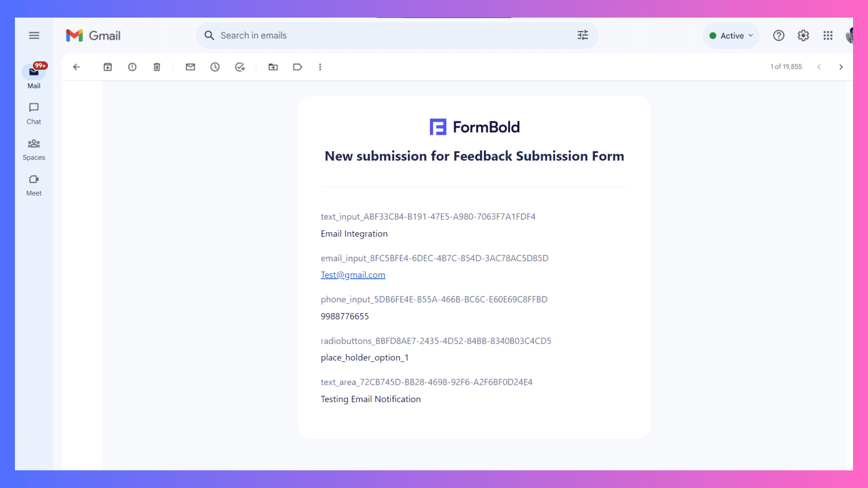Archive this email

(108, 67)
